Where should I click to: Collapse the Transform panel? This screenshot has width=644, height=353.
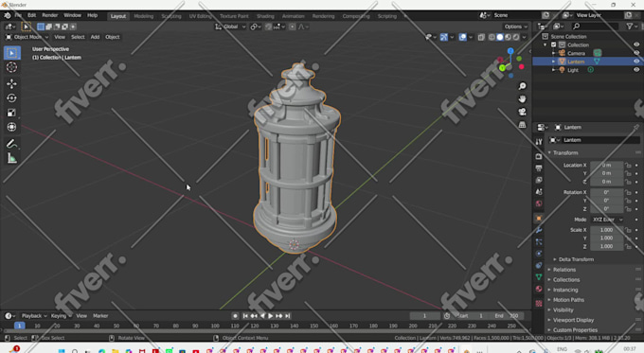point(565,152)
